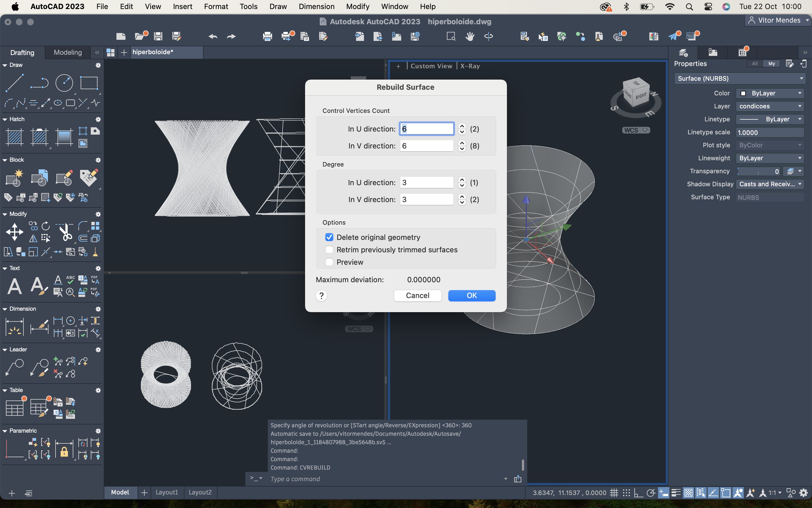Open a drawing file from toolbar
Viewport: 812px width, 508px height.
click(x=140, y=36)
